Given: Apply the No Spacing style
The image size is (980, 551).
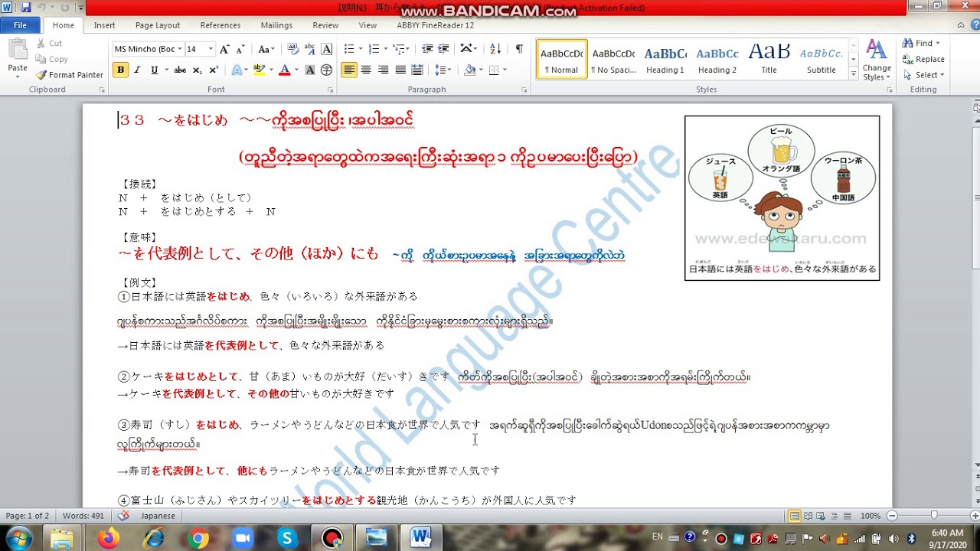Looking at the screenshot, I should click(614, 60).
